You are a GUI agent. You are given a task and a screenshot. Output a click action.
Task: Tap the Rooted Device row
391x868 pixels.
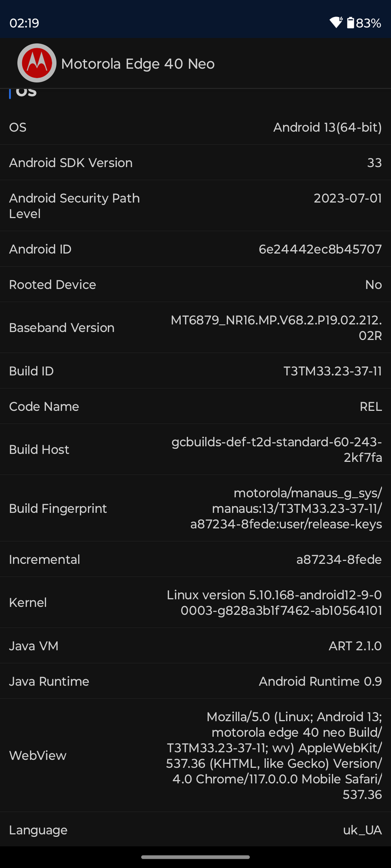tap(195, 284)
